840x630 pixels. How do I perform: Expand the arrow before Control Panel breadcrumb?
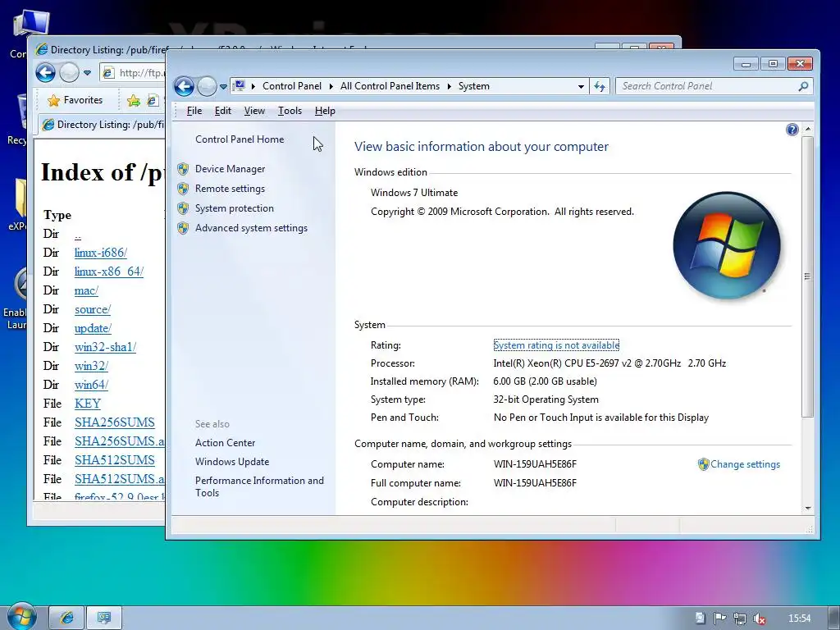pyautogui.click(x=253, y=86)
